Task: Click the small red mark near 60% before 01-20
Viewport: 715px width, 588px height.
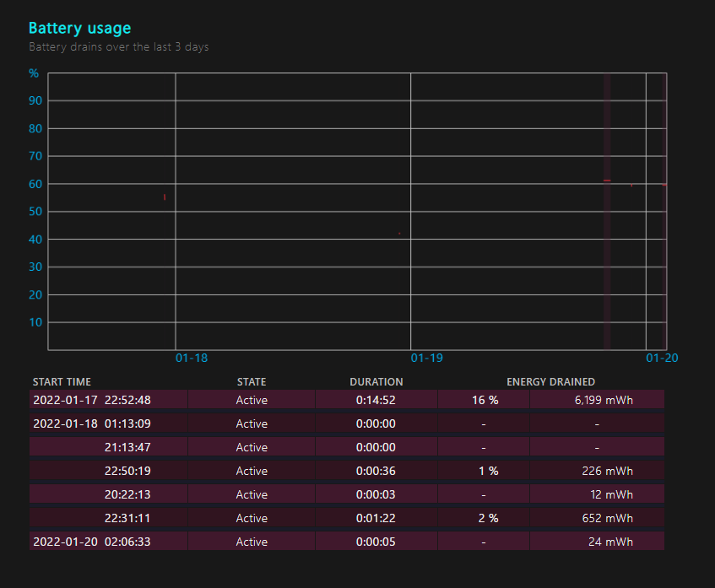Action: point(631,186)
